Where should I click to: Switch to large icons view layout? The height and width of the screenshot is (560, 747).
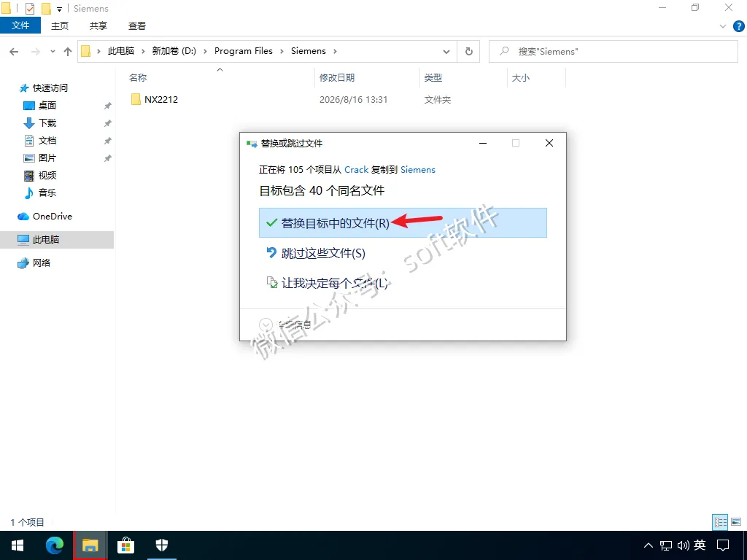coord(736,522)
